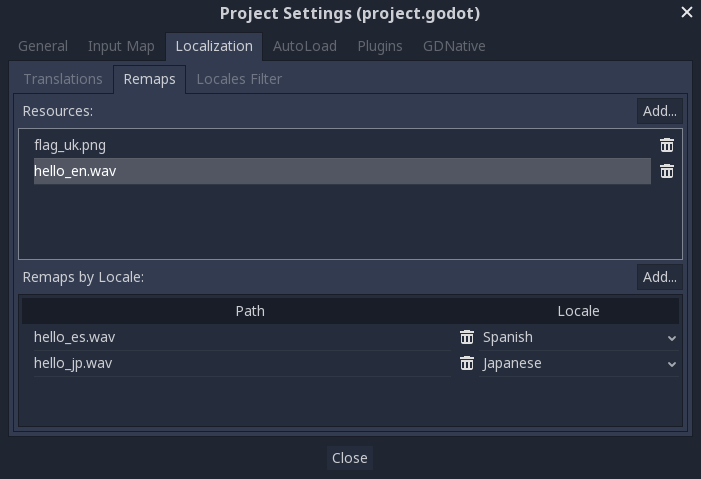Open the GDNative tab
This screenshot has width=701, height=479.
point(454,46)
